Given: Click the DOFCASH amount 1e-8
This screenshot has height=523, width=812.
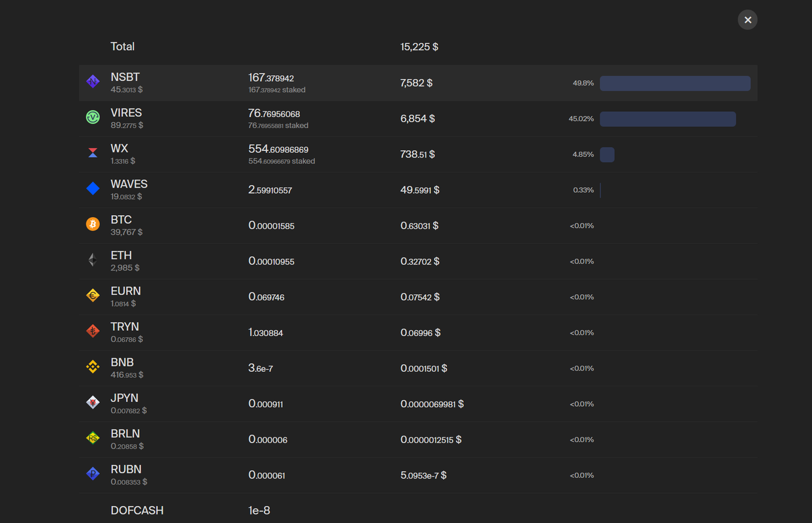Looking at the screenshot, I should [x=259, y=511].
